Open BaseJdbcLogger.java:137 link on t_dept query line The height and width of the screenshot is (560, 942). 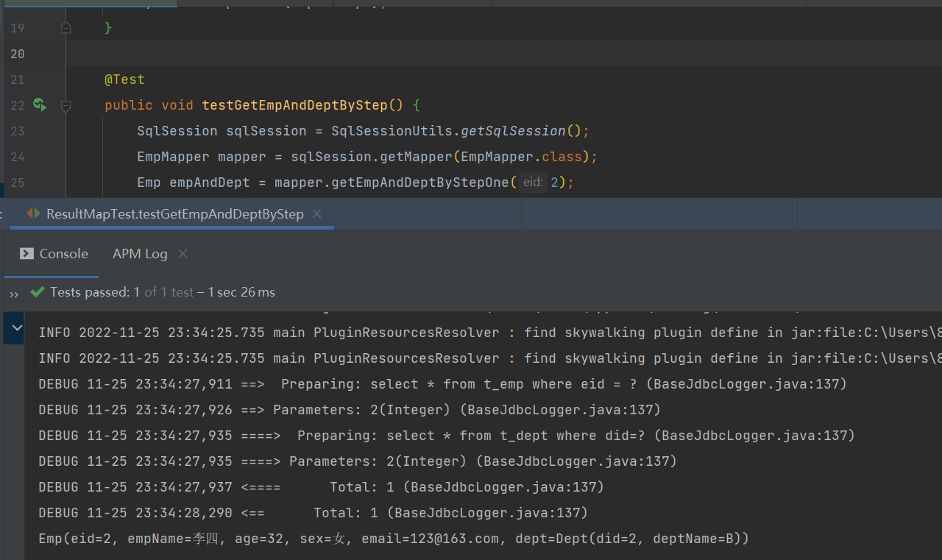(758, 436)
